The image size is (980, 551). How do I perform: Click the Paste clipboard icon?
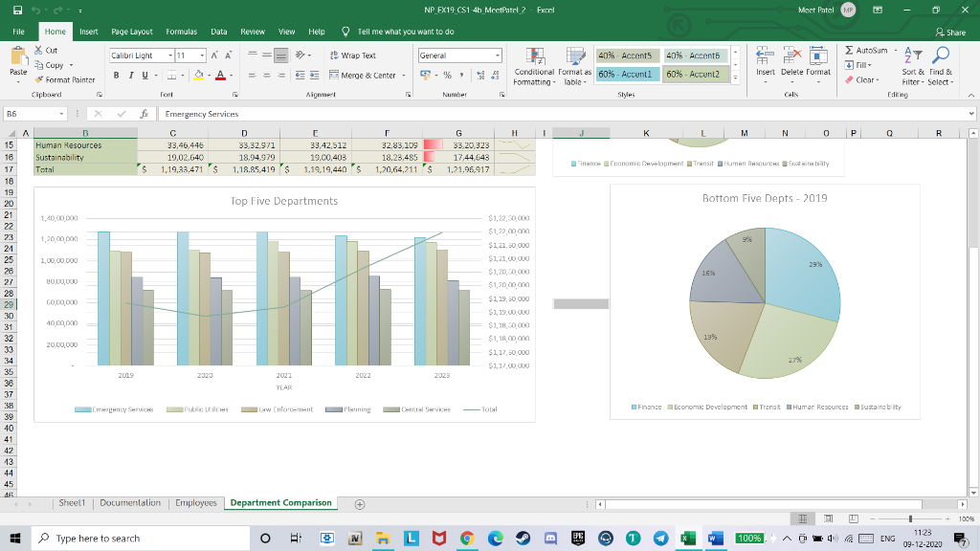tap(18, 57)
